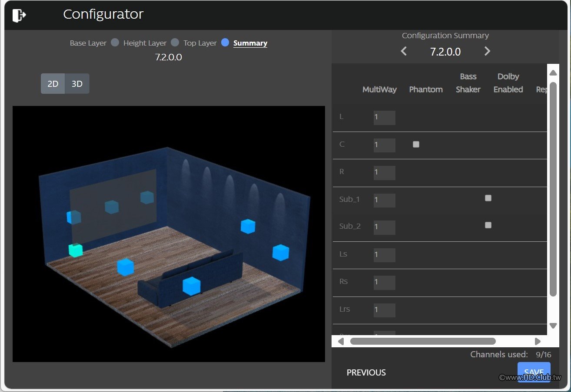This screenshot has width=571, height=392.
Task: Click the Dolby Enabled column header
Action: coord(508,83)
